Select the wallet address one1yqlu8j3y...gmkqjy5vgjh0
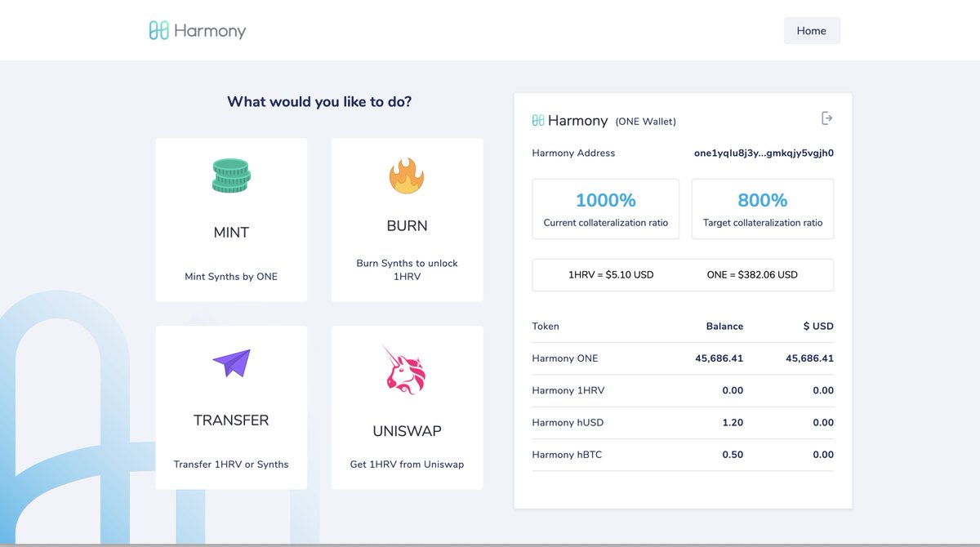This screenshot has width=980, height=547. (764, 153)
